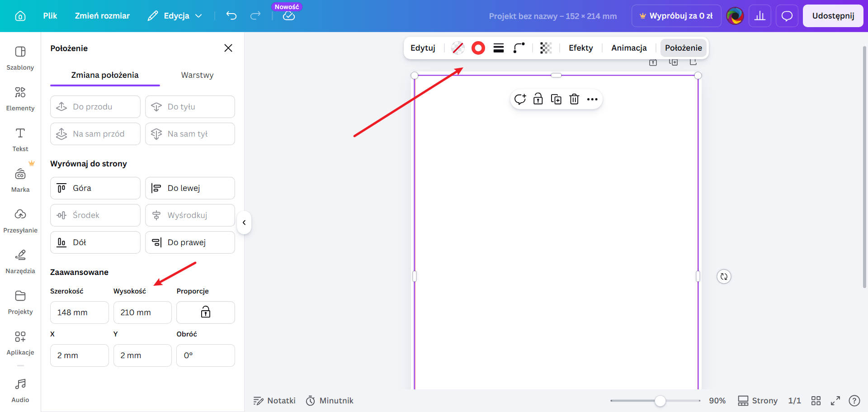Screen dimensions: 868x412
Task: Open the comments speech bubble icon
Action: 787,16
